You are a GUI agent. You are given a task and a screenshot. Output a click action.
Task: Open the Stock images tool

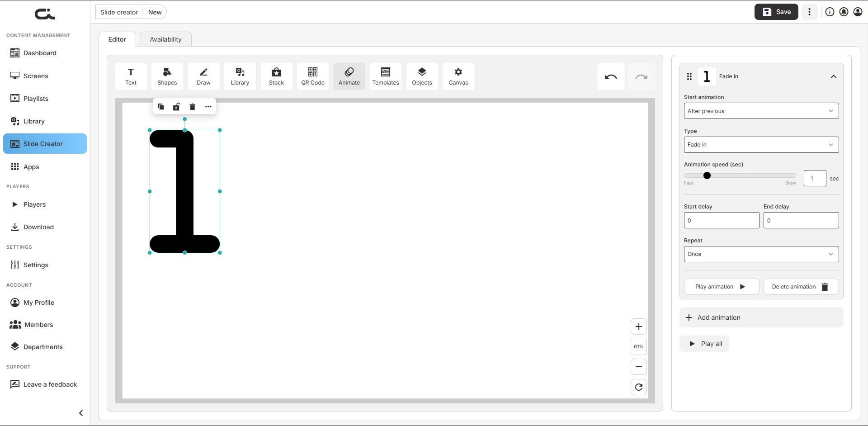[276, 76]
